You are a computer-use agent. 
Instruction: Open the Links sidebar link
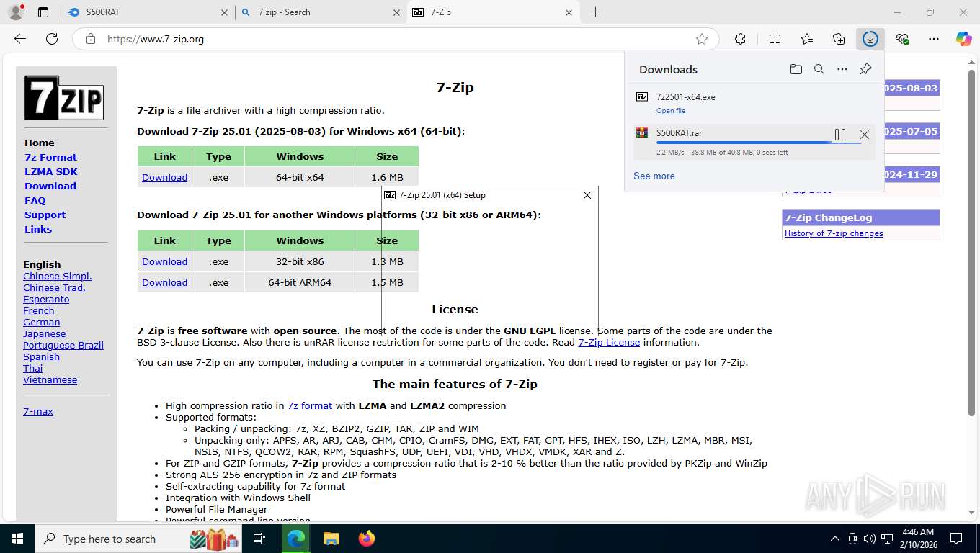[x=38, y=229]
